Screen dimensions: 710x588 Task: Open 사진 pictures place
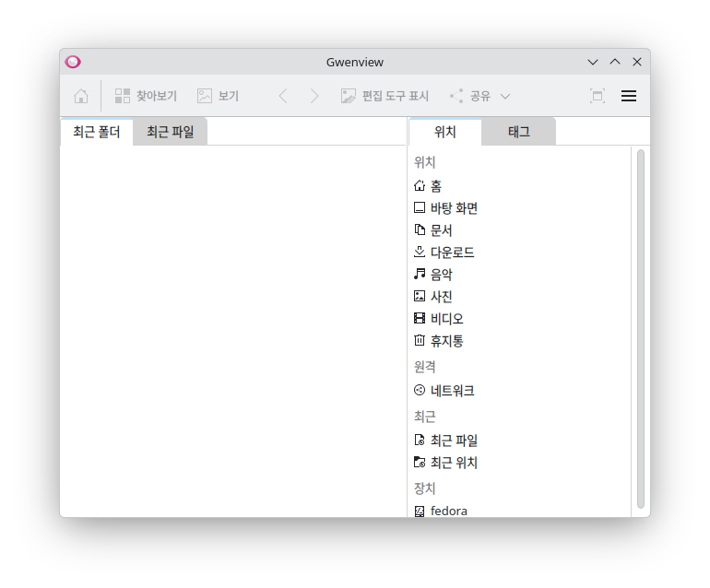[520, 297]
